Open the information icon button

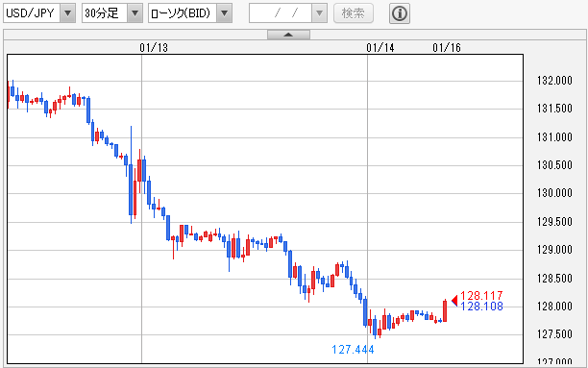click(x=400, y=13)
